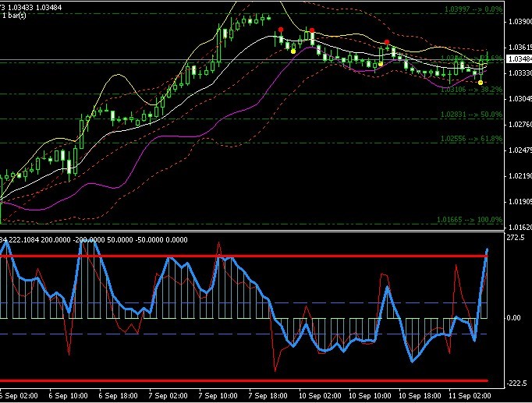532x403 pixels.
Task: Select the 1.02831 --> 50.0% Fibonacci label
Action: point(471,115)
